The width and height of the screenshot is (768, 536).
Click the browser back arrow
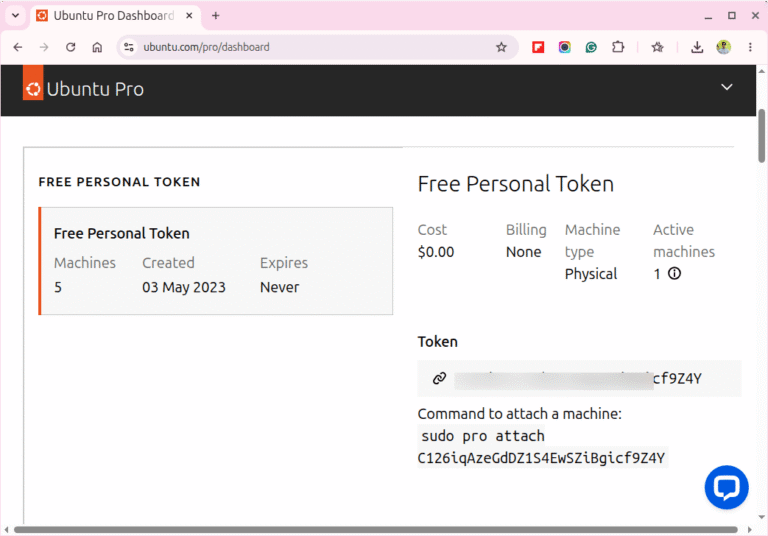[x=18, y=47]
